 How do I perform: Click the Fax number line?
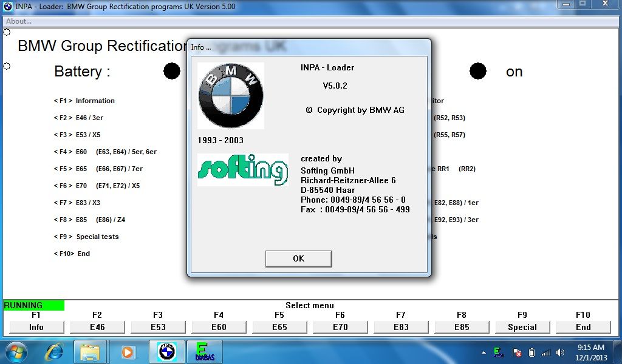tap(355, 209)
